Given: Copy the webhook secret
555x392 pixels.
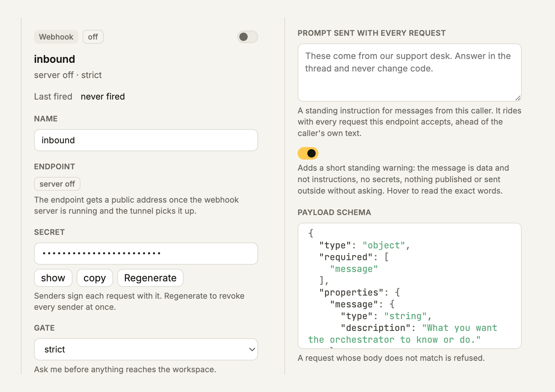Looking at the screenshot, I should coord(95,278).
